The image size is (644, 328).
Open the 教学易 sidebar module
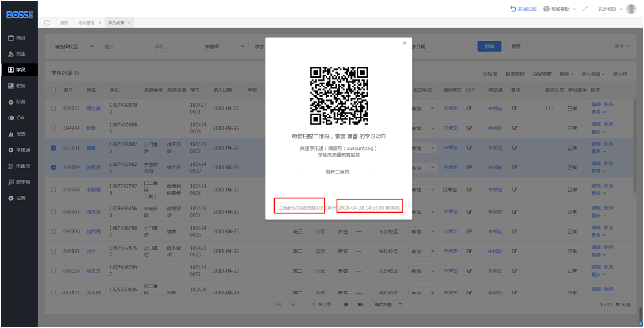pos(19,182)
